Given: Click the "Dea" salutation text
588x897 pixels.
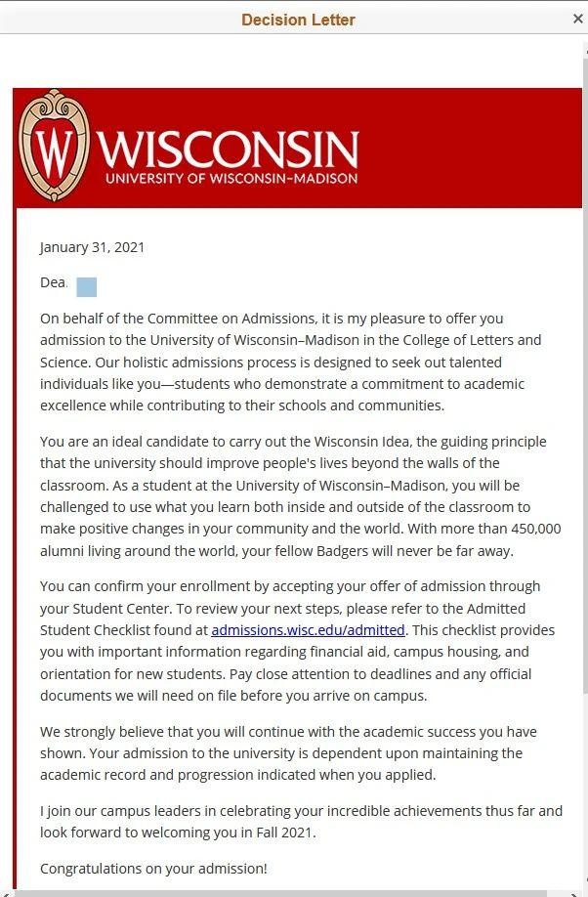Looking at the screenshot, I should 52,282.
